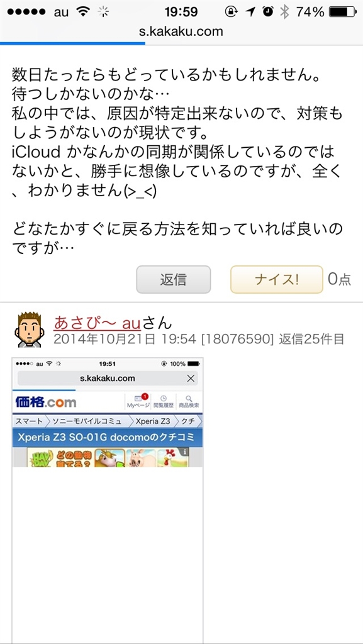Tap the Bluetooth status icon
Viewport: 363px width, 644px height.
(284, 12)
